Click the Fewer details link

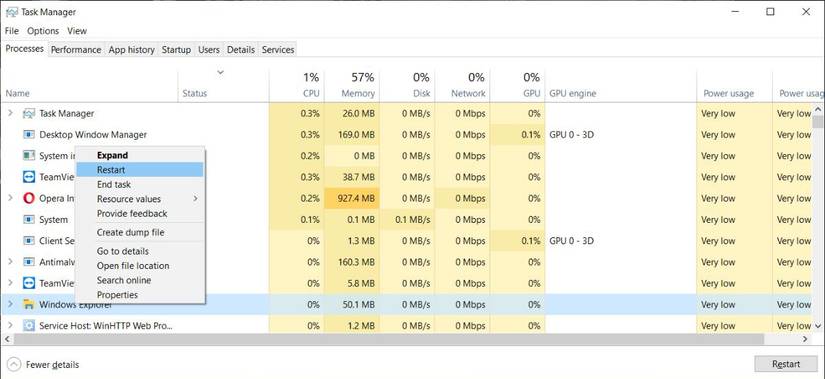(52, 364)
